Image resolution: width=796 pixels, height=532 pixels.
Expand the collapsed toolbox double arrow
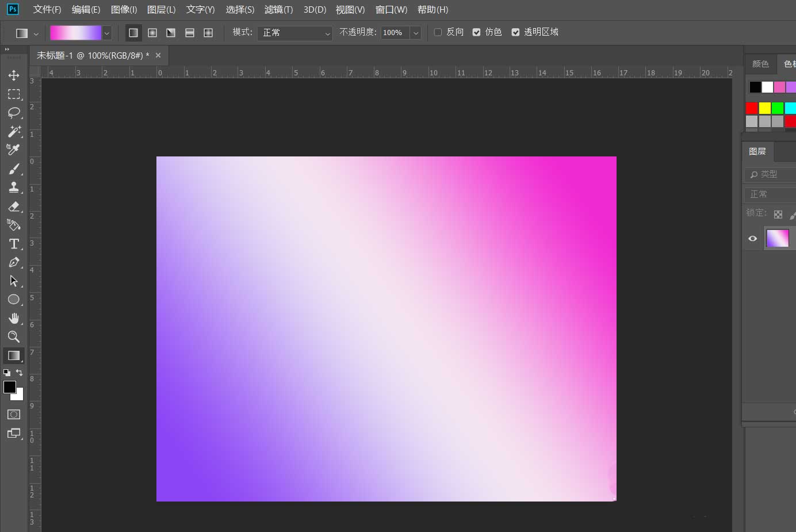pyautogui.click(x=7, y=49)
